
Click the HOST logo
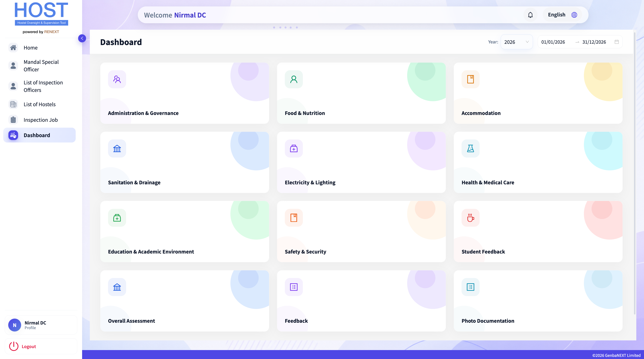click(x=41, y=14)
